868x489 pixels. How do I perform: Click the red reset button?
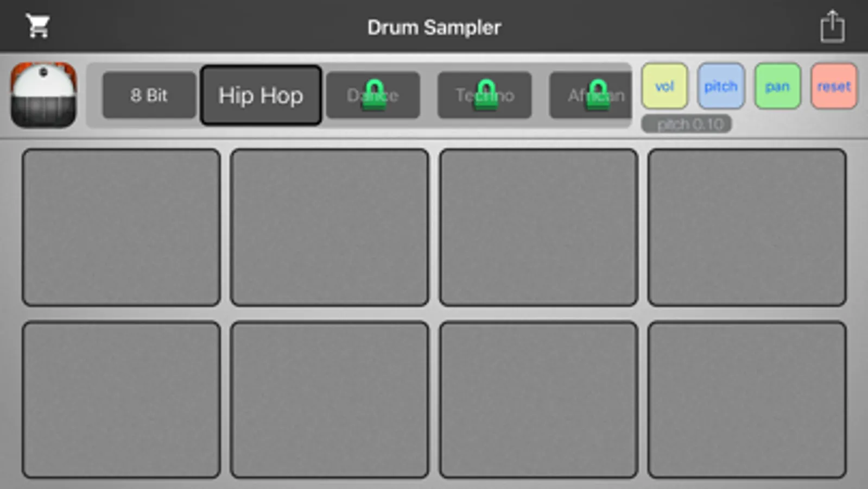coord(834,86)
